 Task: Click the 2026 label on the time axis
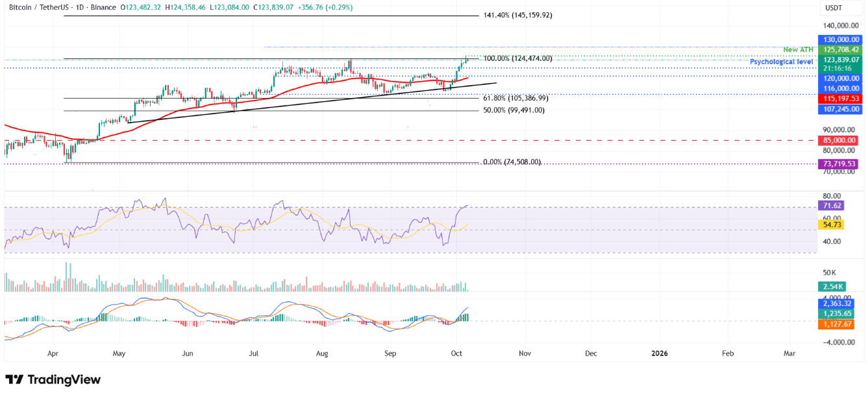660,353
